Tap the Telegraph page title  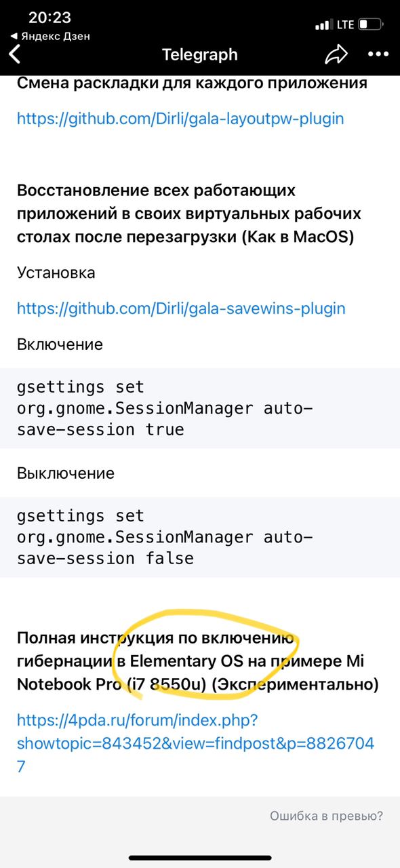point(200,55)
